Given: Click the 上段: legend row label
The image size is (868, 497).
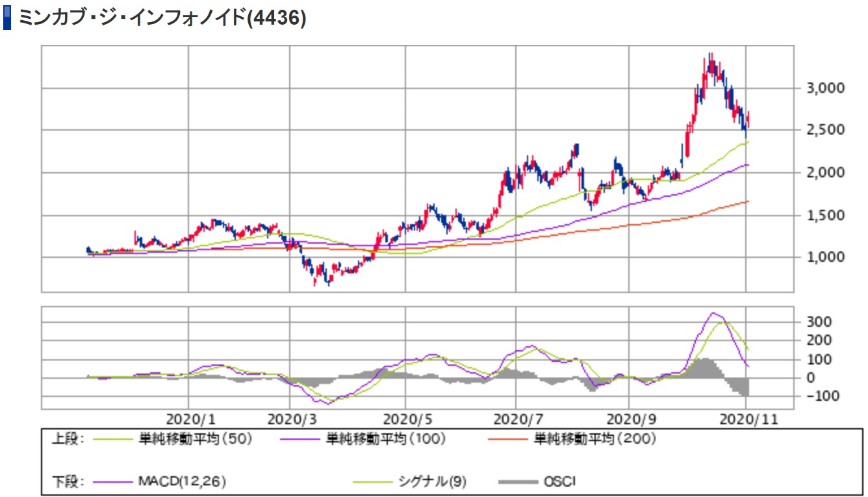Looking at the screenshot, I should coord(68,439).
